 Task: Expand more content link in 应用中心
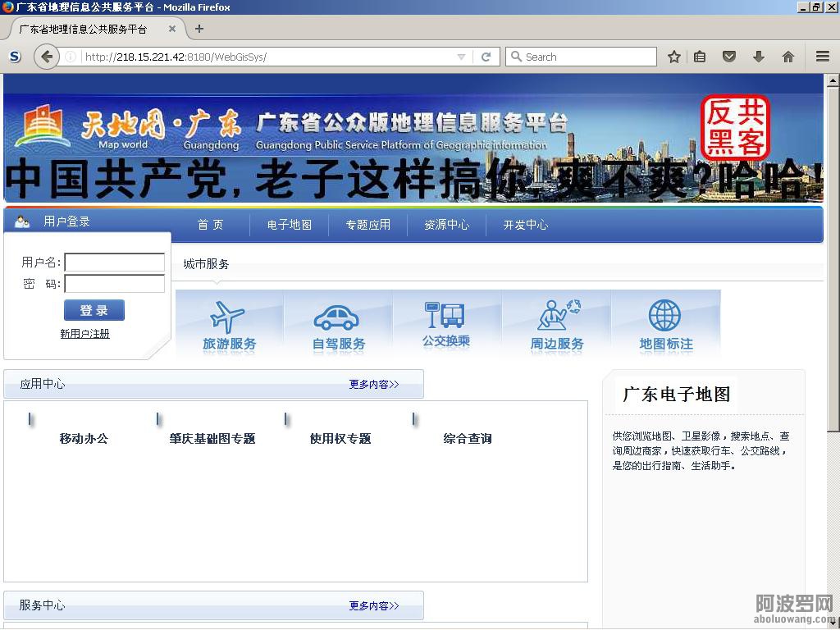(373, 384)
